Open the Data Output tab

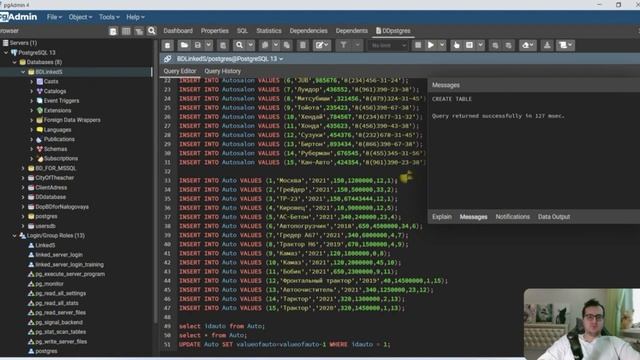tap(554, 217)
